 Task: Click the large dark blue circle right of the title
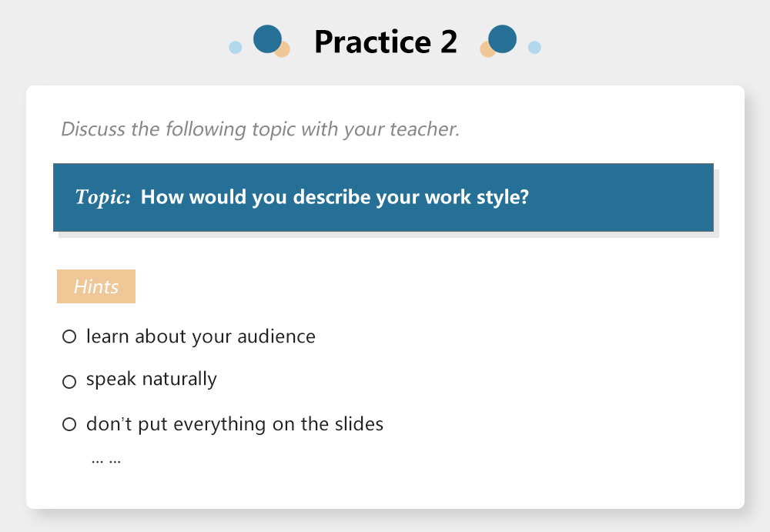pyautogui.click(x=502, y=38)
